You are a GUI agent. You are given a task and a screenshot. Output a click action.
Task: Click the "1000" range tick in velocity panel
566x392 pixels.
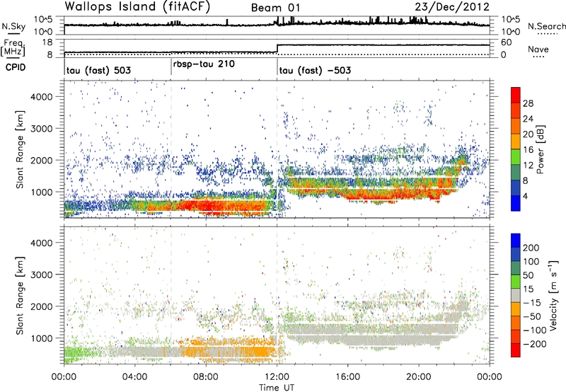coord(42,338)
